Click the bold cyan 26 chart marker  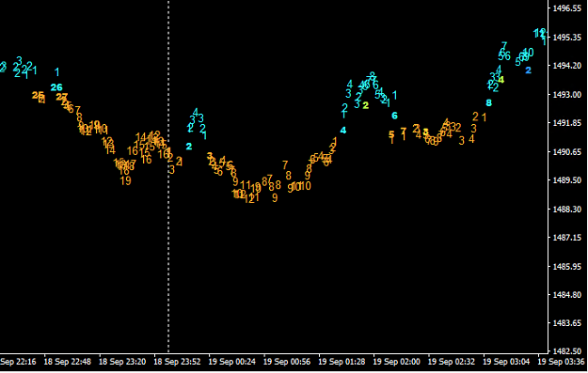(56, 87)
